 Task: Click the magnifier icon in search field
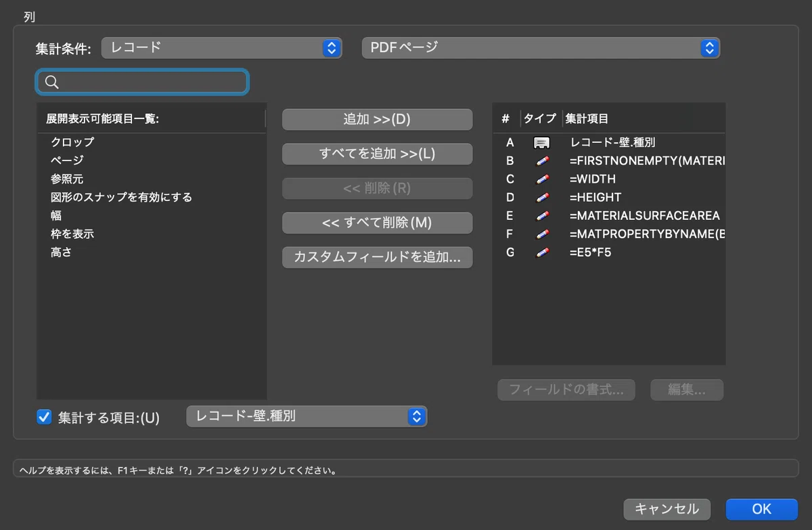pyautogui.click(x=51, y=82)
